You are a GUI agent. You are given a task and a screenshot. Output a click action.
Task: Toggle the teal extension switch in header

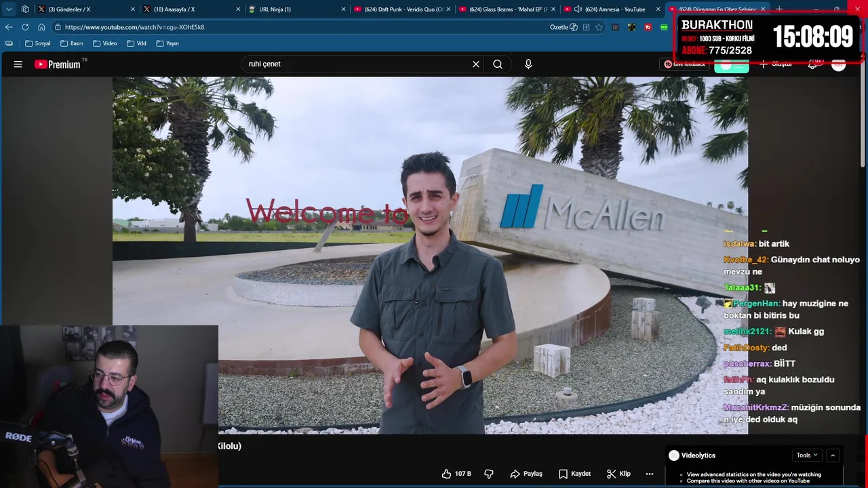(x=731, y=65)
